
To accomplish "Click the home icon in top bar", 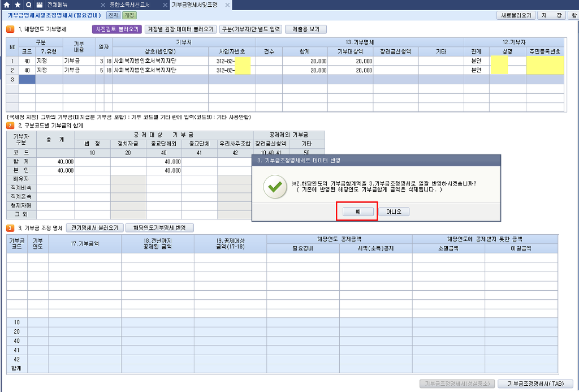I will click(7, 5).
